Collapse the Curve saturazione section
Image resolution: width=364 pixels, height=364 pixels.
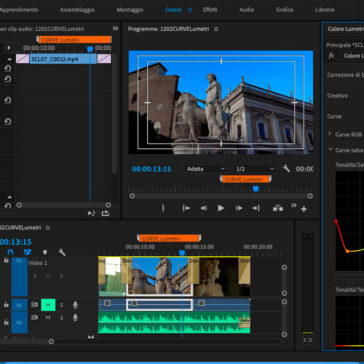[x=330, y=150]
